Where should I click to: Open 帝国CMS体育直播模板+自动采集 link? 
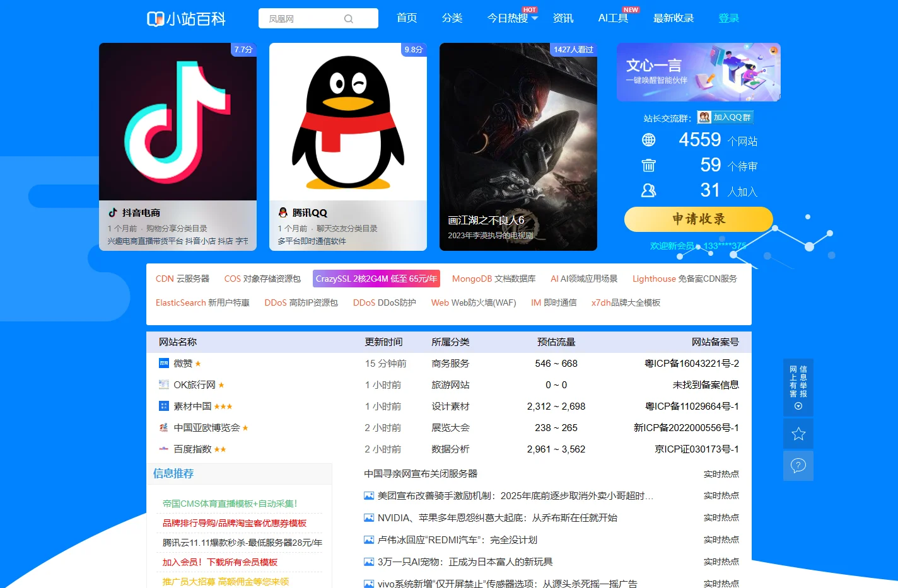[x=230, y=504]
